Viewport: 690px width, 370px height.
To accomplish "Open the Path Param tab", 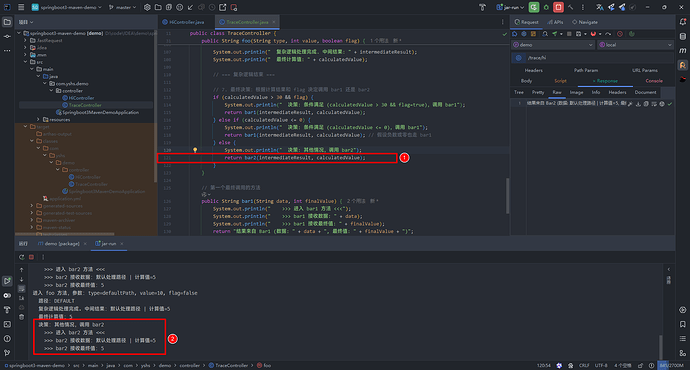I will (586, 70).
